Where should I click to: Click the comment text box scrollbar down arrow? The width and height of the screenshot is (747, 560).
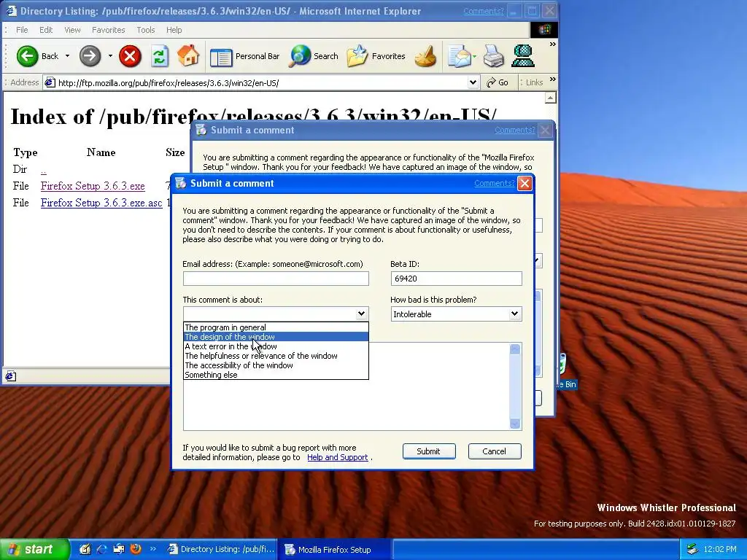514,424
